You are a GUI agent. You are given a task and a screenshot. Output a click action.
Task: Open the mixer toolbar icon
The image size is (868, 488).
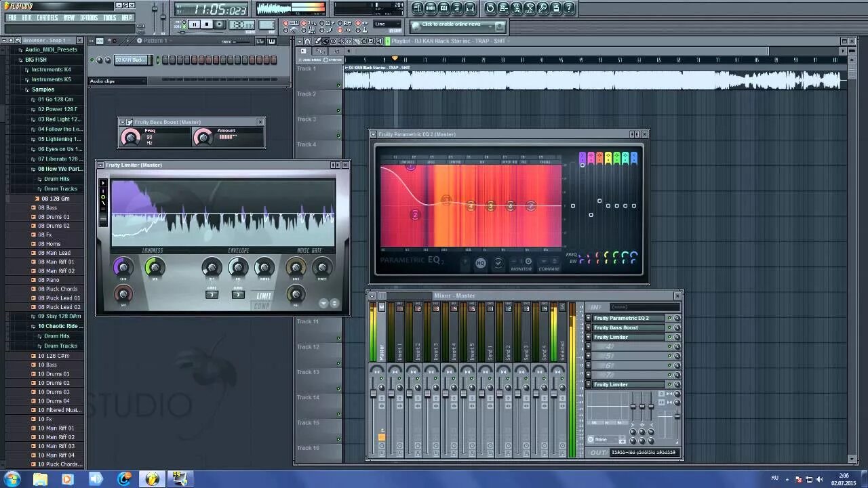pyautogui.click(x=470, y=8)
